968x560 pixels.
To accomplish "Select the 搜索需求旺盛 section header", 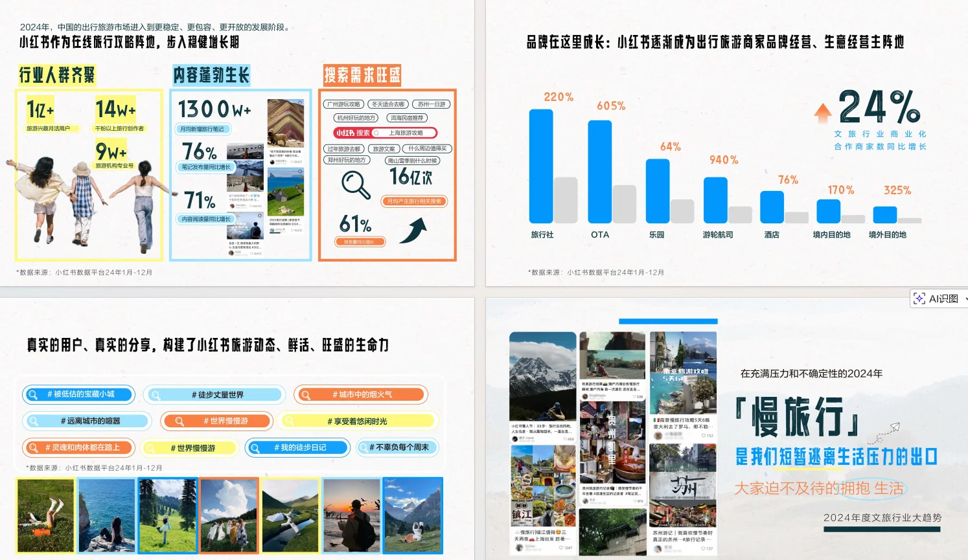I will pyautogui.click(x=362, y=76).
